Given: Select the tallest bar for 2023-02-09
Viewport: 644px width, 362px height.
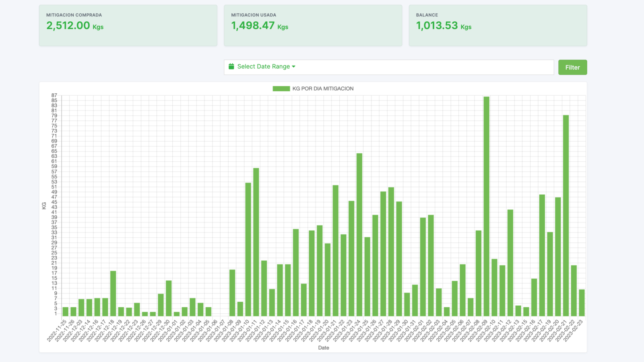Looking at the screenshot, I should pos(486,206).
